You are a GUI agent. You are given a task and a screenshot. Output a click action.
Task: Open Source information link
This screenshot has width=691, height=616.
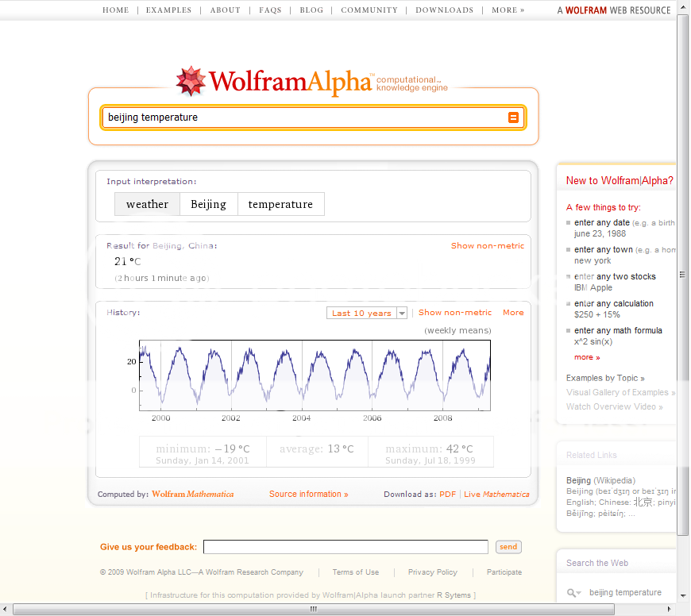pyautogui.click(x=308, y=494)
